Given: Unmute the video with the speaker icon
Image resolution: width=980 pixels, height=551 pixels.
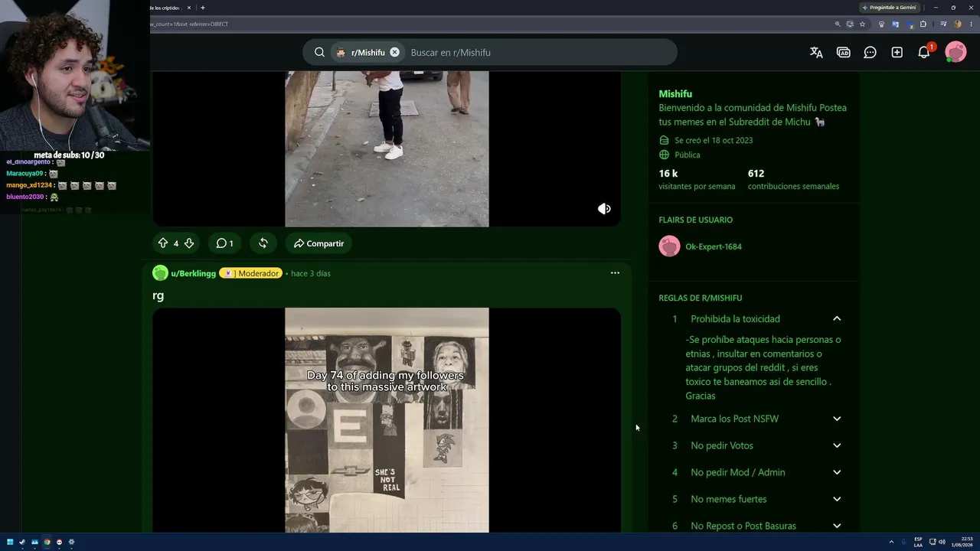Looking at the screenshot, I should coord(604,209).
